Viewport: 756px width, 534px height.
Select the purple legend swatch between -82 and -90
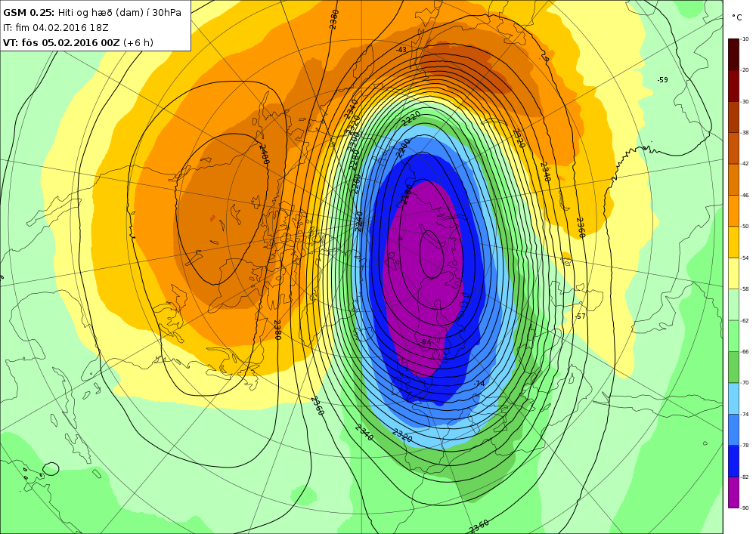733,492
